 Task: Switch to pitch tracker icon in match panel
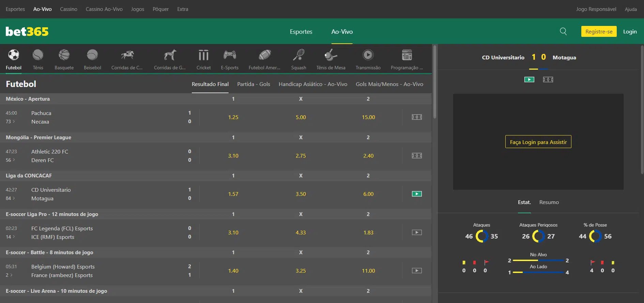point(548,80)
